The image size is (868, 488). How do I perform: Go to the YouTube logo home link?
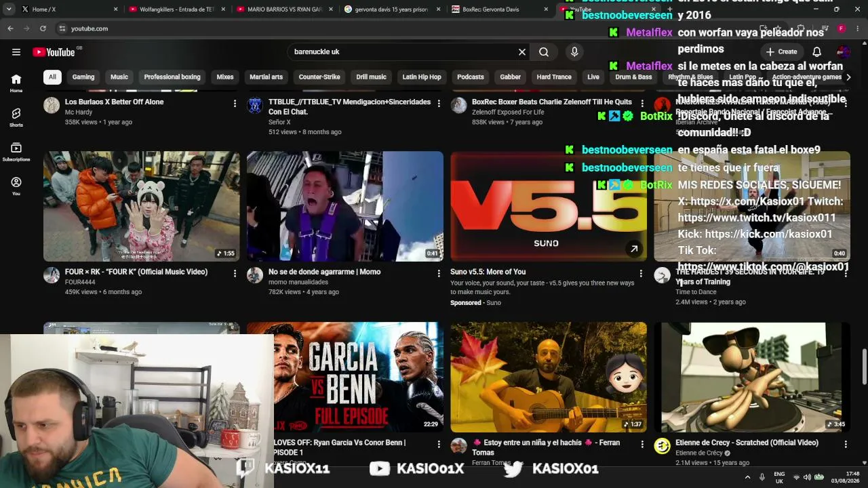pos(54,52)
